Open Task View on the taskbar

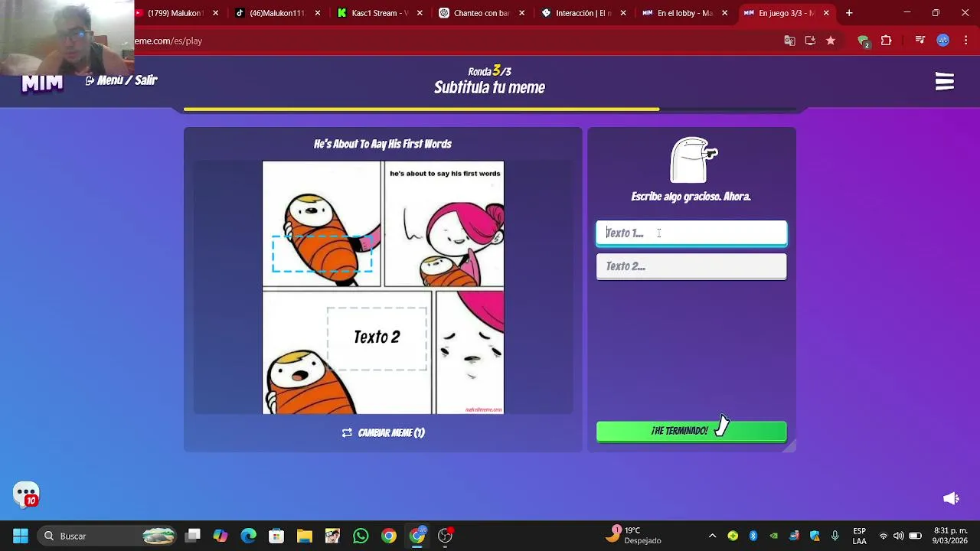coord(193,536)
